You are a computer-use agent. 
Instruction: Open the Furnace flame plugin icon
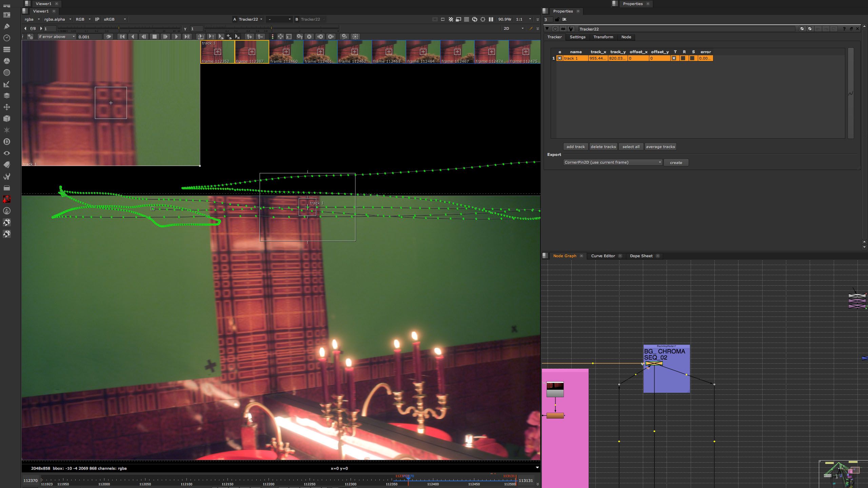[6, 211]
